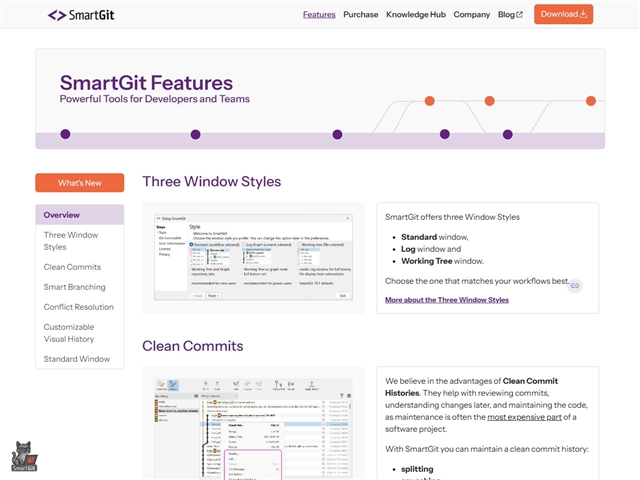The width and height of the screenshot is (640, 480).
Task: Select Overview in the sidebar
Action: [62, 215]
